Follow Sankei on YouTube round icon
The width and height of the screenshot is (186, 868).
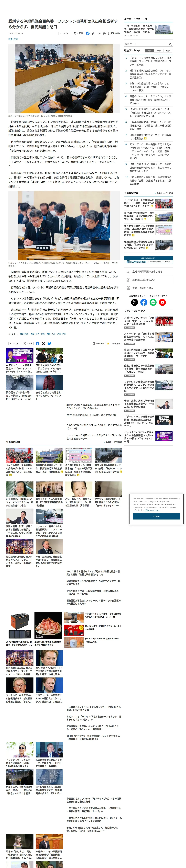click(x=162, y=302)
